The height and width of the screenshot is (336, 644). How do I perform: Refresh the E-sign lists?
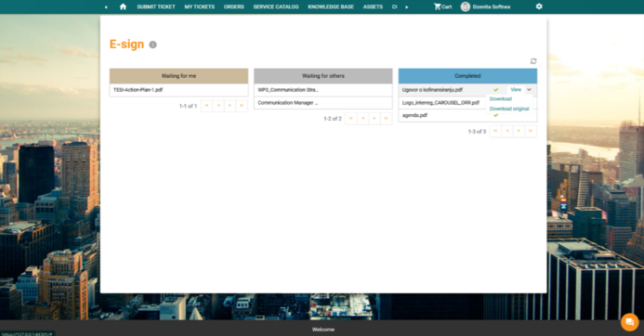533,61
